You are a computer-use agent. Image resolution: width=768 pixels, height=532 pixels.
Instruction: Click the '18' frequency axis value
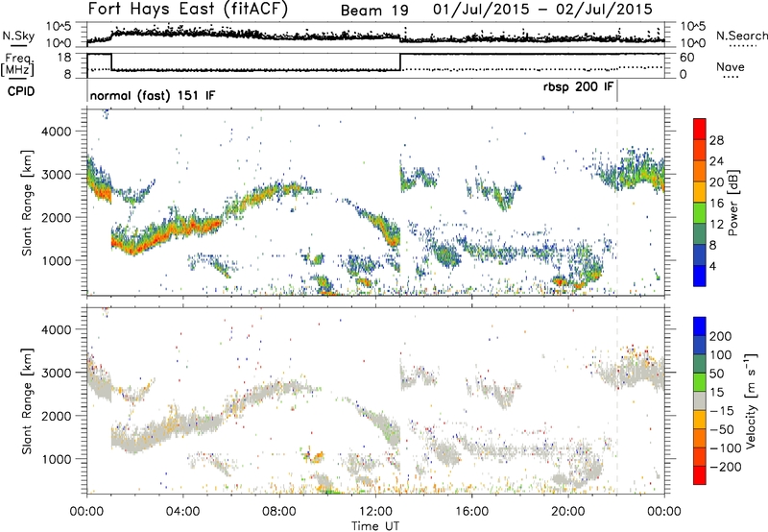tap(64, 58)
